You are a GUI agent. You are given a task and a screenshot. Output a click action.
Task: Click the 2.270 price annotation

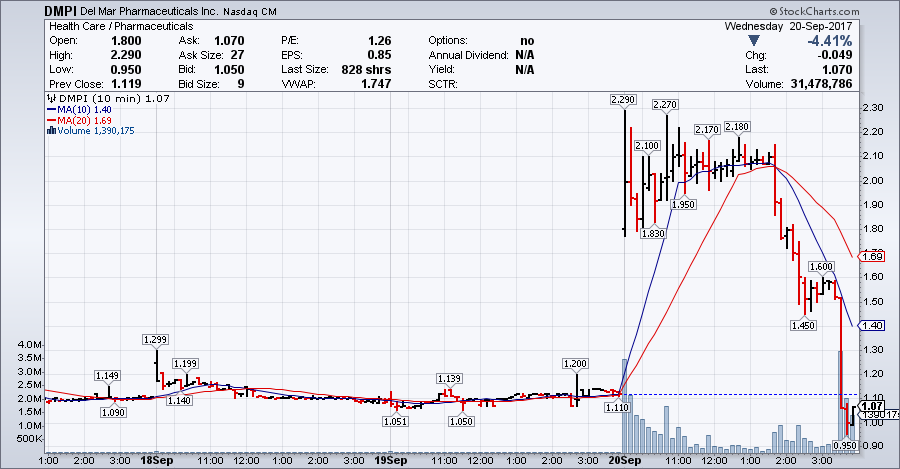(666, 105)
